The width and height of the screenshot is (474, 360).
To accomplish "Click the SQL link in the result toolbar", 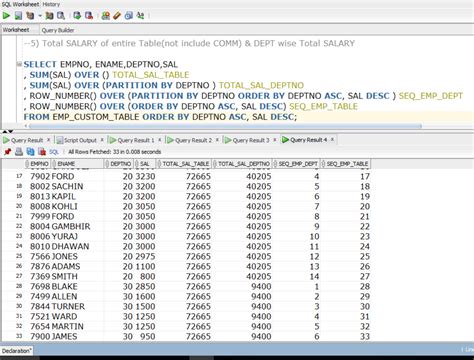I will [54, 152].
